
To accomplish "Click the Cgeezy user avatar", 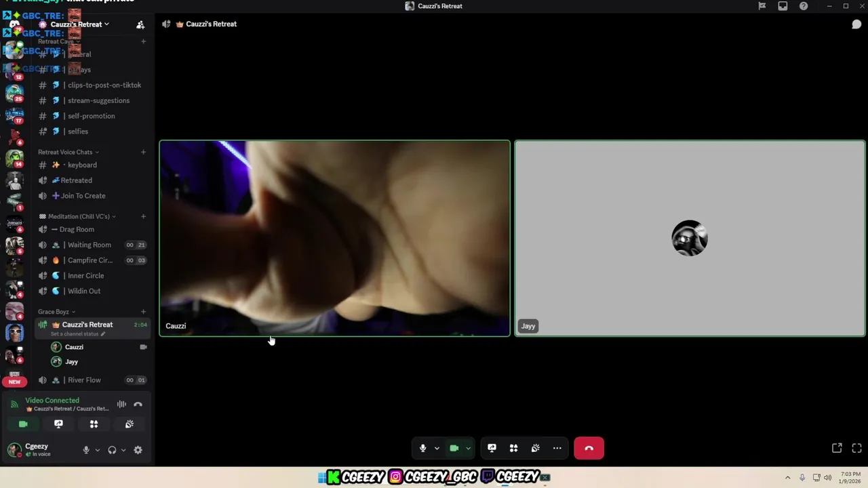I will 14,450.
